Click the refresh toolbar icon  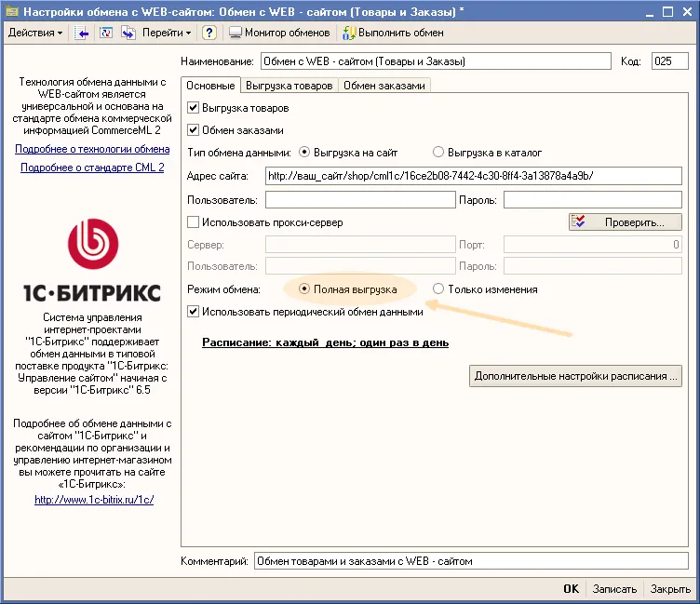click(106, 33)
